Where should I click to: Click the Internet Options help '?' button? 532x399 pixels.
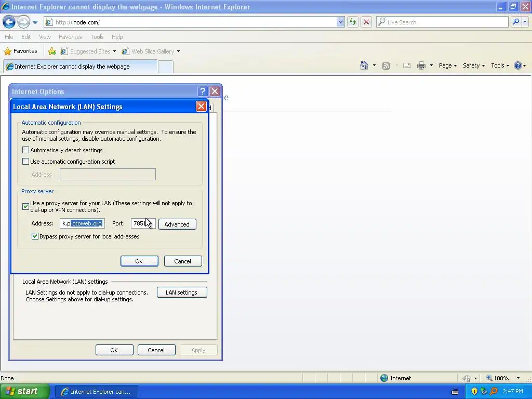tap(203, 91)
